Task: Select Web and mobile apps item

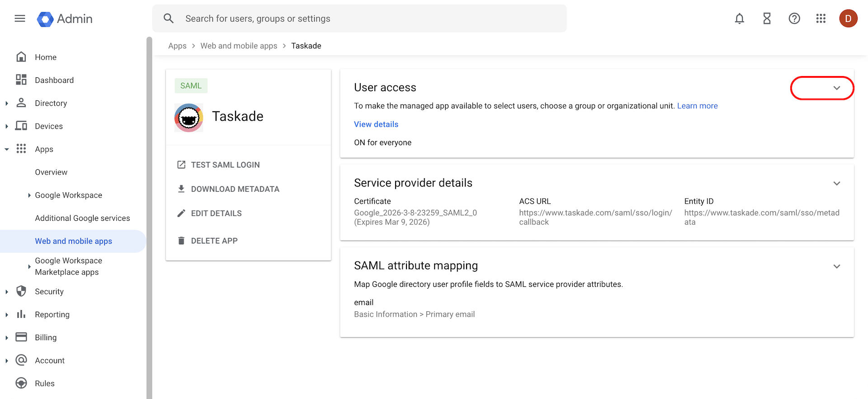Action: pyautogui.click(x=73, y=241)
